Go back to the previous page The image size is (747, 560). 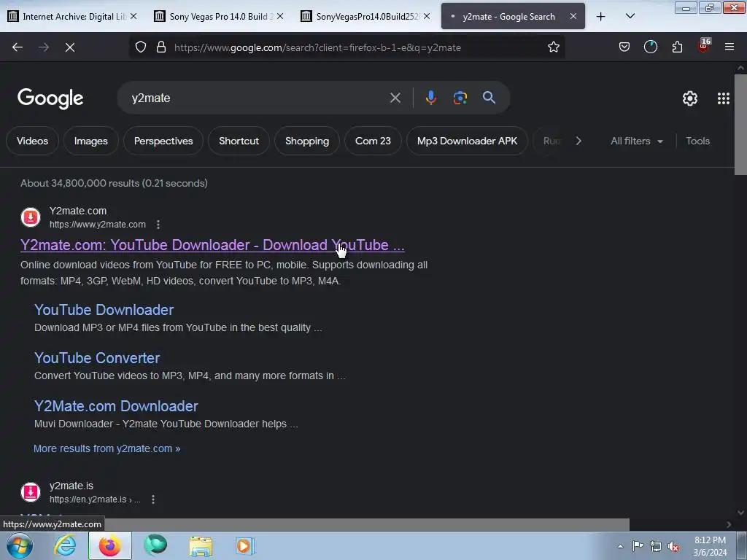(18, 47)
